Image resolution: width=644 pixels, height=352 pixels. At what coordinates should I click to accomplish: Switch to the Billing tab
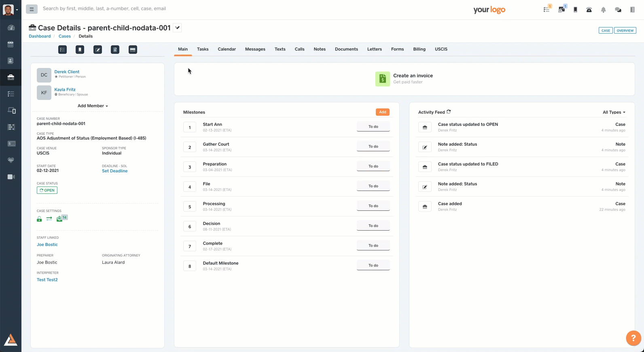point(419,49)
